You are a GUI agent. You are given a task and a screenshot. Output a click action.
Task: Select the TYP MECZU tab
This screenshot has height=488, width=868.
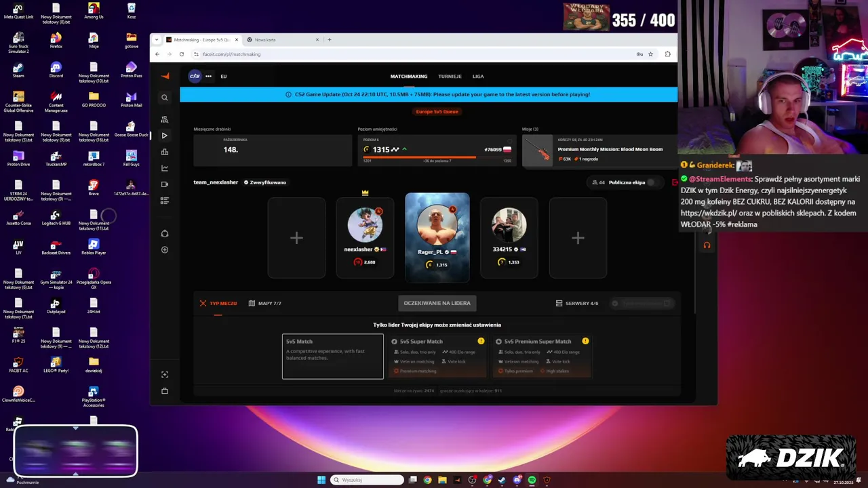218,304
